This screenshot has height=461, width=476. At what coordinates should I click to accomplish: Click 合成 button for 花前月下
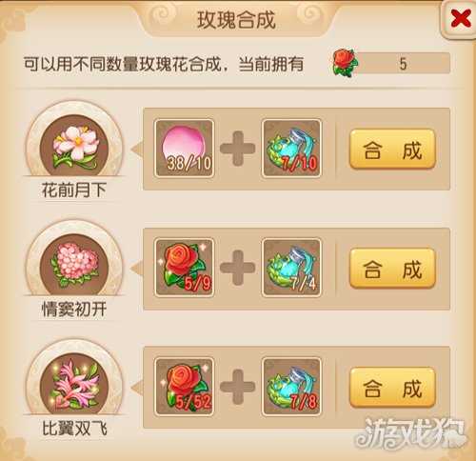pos(392,149)
